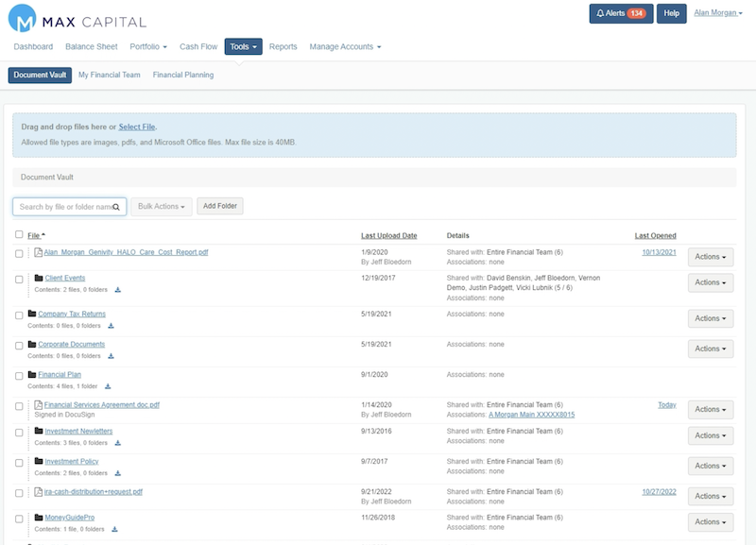
Task: Open Actions for Investment Newletters
Action: [711, 435]
